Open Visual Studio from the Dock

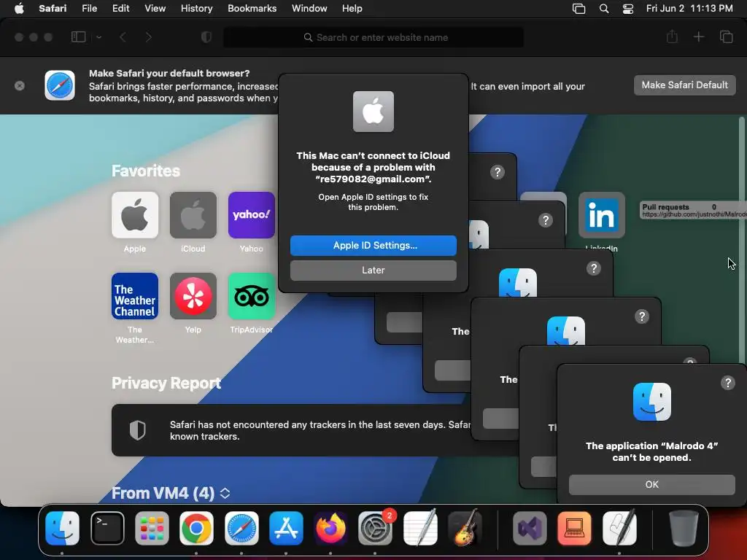[530, 528]
